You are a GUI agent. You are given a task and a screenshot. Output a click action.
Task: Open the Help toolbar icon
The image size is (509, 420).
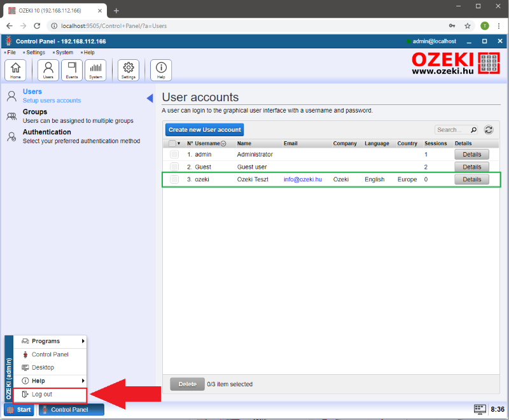pyautogui.click(x=161, y=69)
